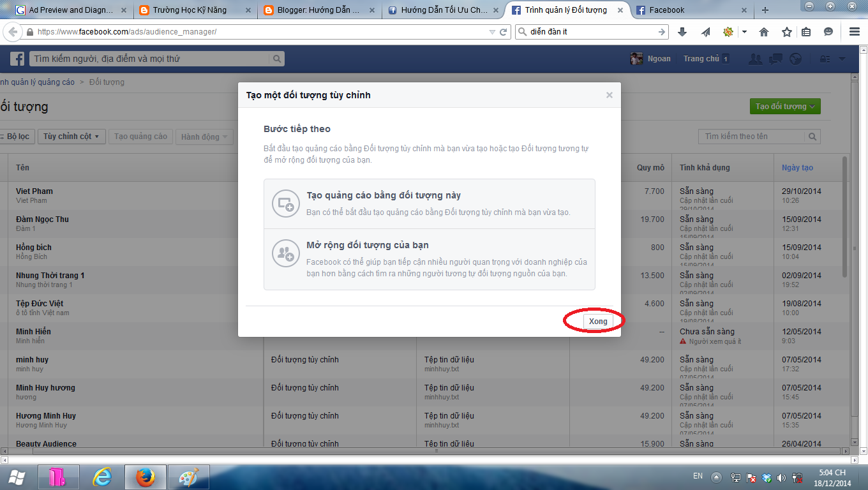Switch to 'Blogger: Hướng Dẫn' tab
868x490 pixels.
[x=318, y=10]
